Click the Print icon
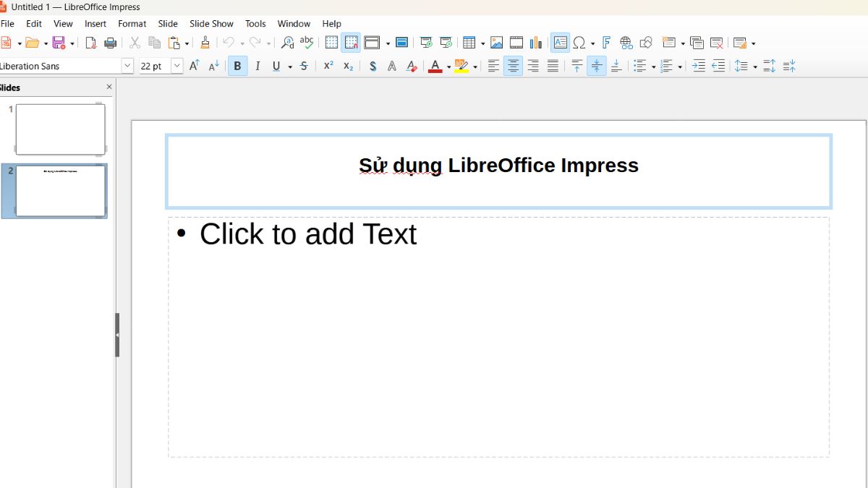The height and width of the screenshot is (488, 868). coord(111,43)
